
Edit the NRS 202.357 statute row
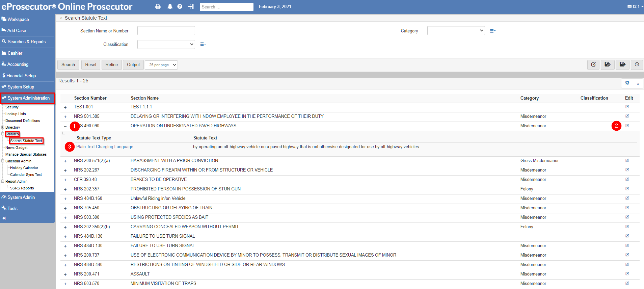click(x=627, y=189)
